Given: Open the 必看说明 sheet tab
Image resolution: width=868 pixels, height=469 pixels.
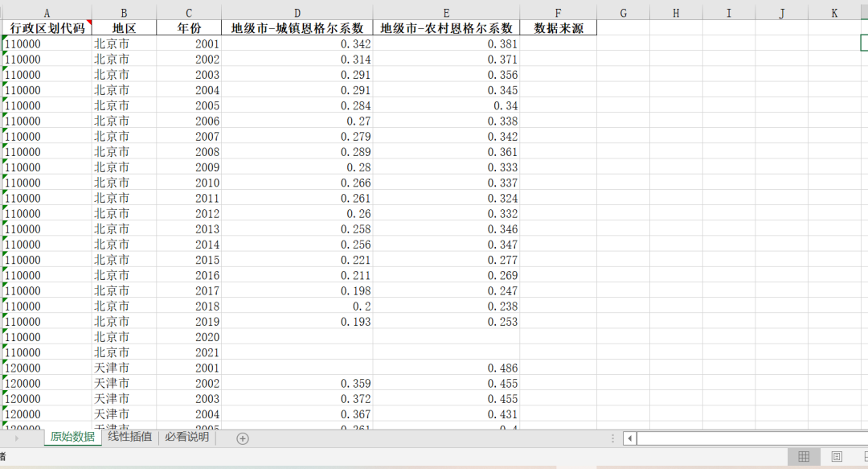Looking at the screenshot, I should [186, 437].
